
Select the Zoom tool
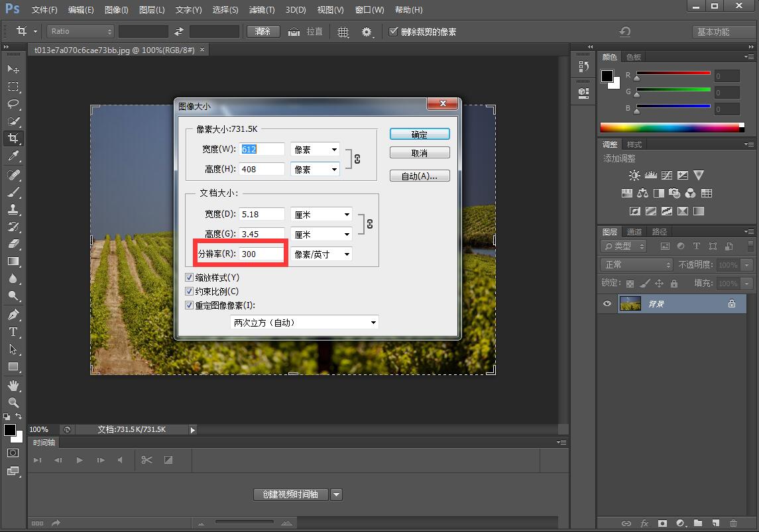pyautogui.click(x=13, y=401)
